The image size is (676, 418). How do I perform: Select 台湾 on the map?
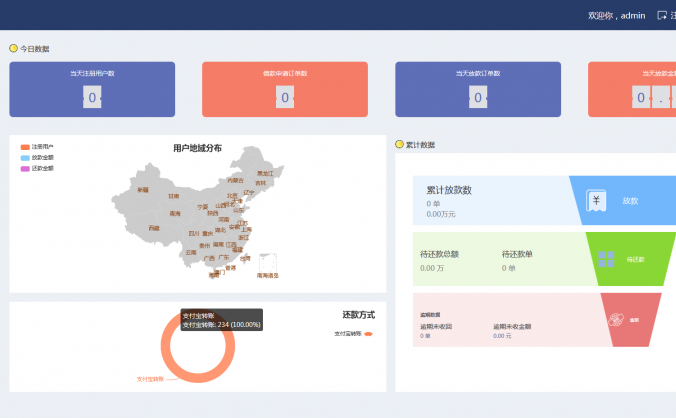(x=245, y=259)
